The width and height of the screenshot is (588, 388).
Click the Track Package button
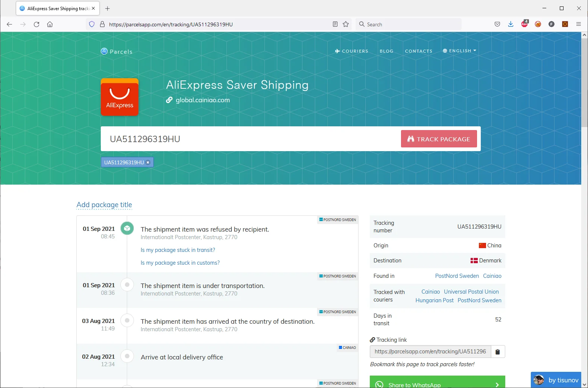click(439, 139)
